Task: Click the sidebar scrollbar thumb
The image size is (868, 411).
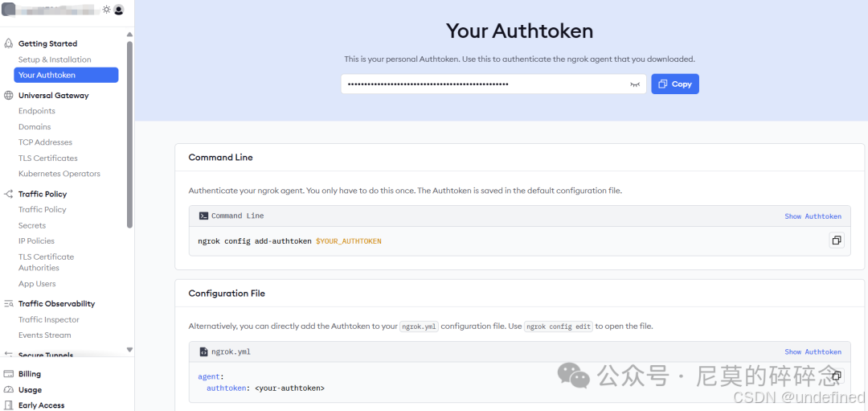Action: (129, 134)
